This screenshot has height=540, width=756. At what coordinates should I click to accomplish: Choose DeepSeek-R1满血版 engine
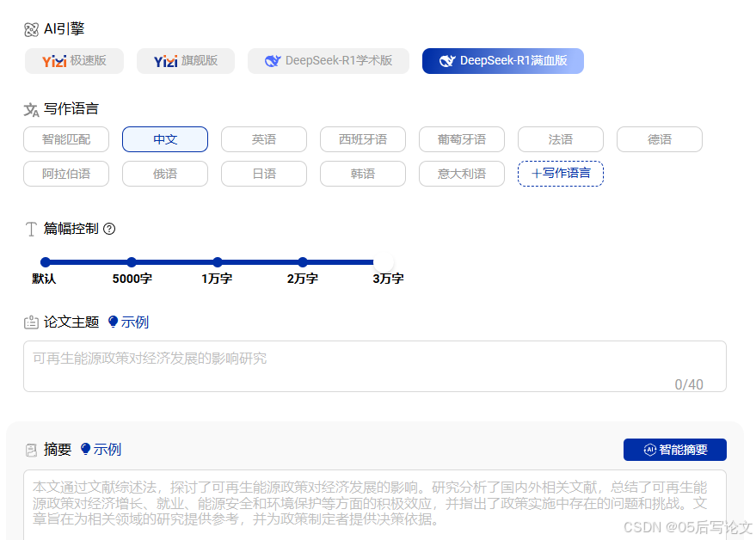[503, 61]
